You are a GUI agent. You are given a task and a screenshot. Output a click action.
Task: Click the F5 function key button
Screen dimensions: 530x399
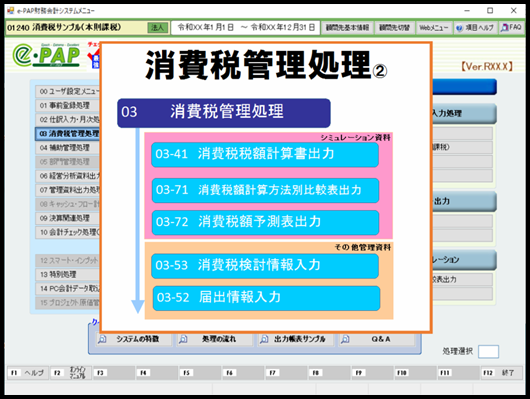200,373
